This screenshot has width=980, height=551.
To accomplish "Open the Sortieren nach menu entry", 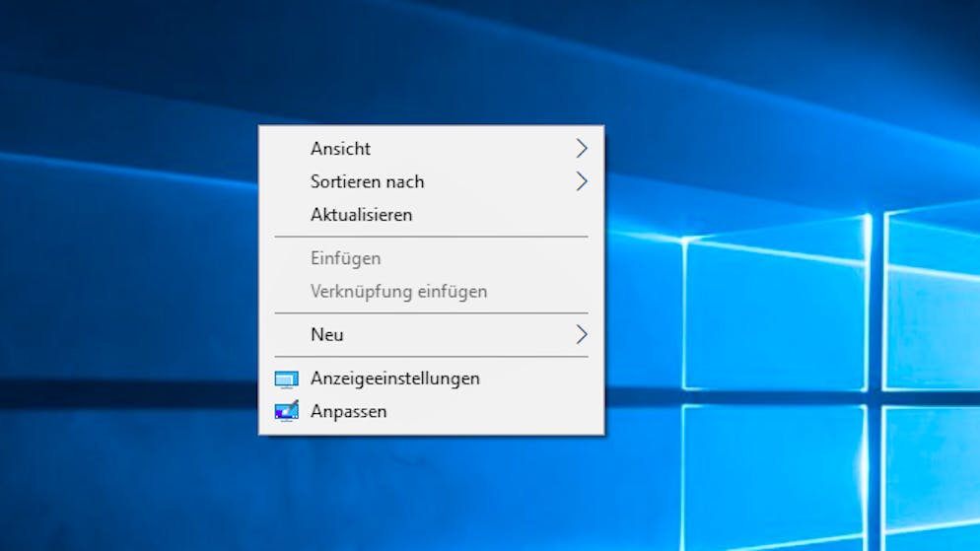I will point(431,181).
